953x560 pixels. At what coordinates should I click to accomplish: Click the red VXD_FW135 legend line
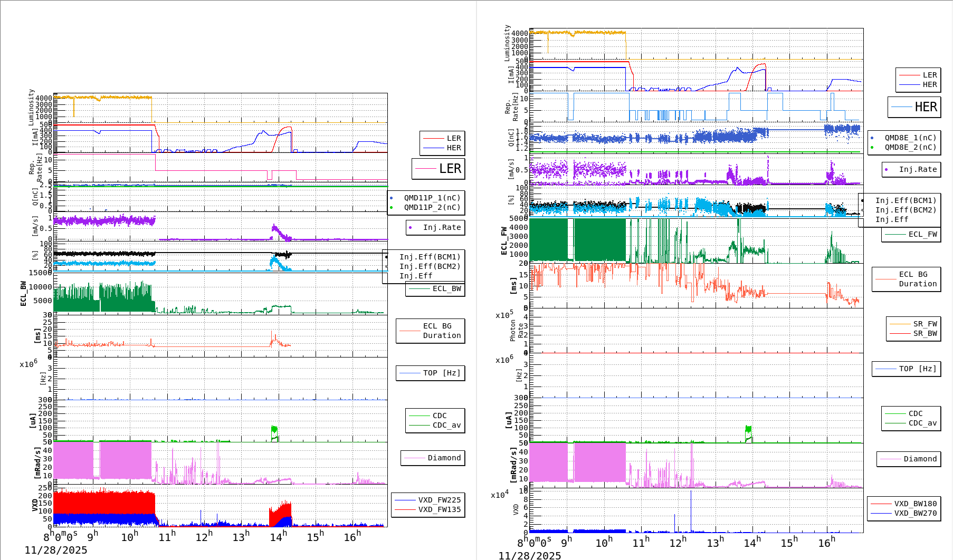[x=405, y=509]
